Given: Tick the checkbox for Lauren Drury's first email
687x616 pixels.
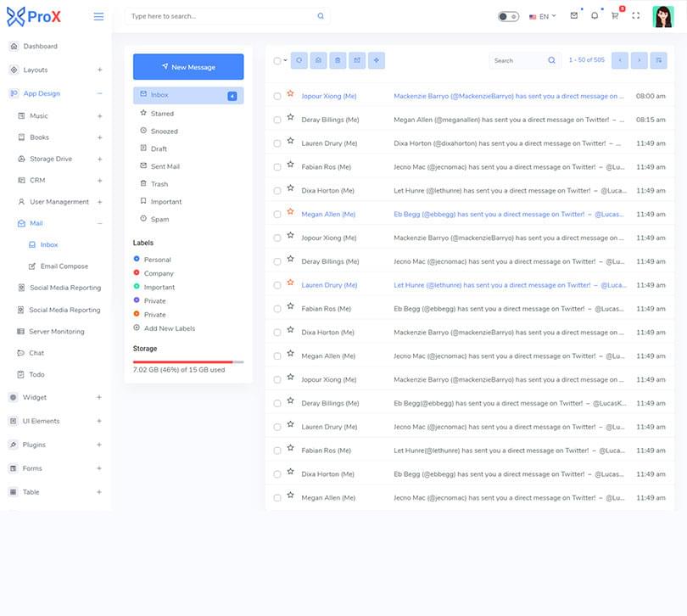Looking at the screenshot, I should tap(277, 144).
